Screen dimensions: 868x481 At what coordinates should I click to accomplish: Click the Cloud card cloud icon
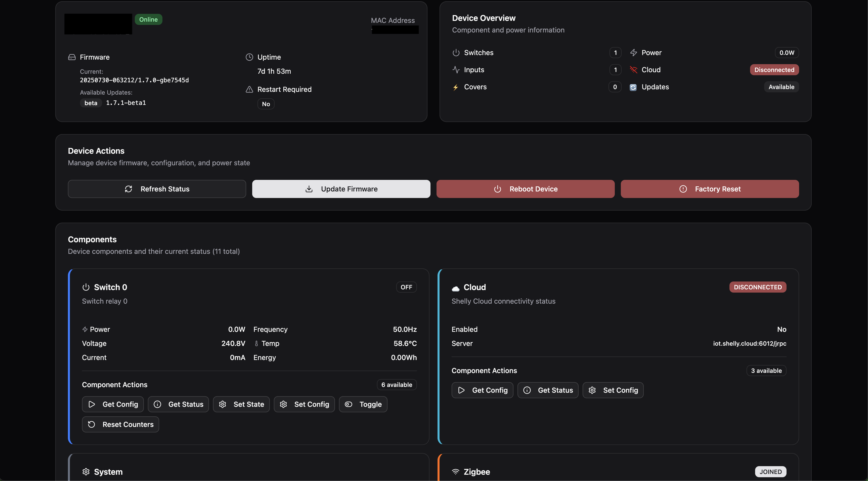(456, 288)
